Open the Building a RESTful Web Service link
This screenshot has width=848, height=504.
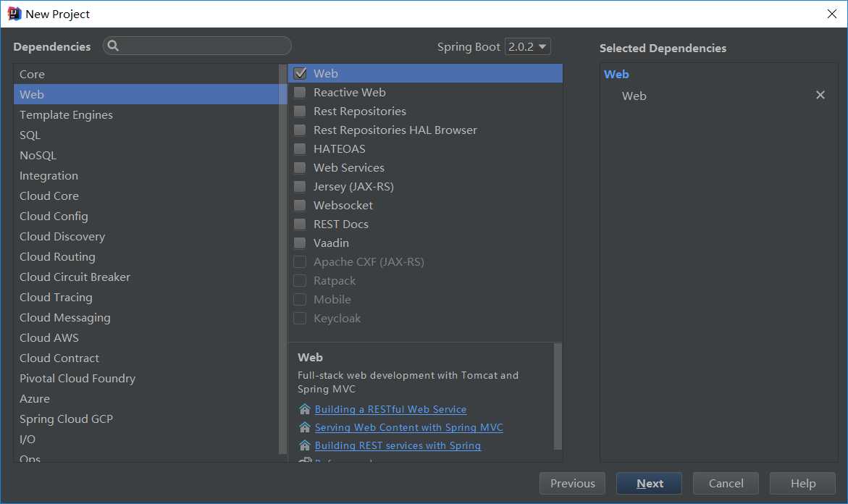tap(390, 409)
